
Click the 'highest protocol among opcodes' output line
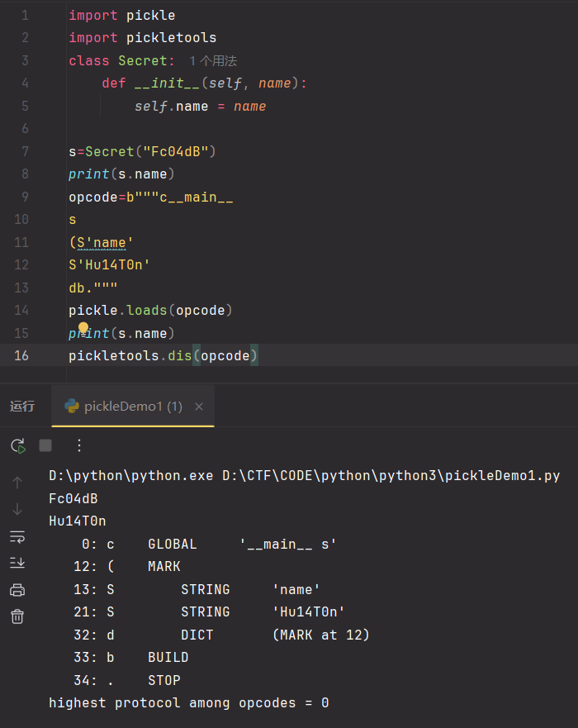click(x=188, y=702)
